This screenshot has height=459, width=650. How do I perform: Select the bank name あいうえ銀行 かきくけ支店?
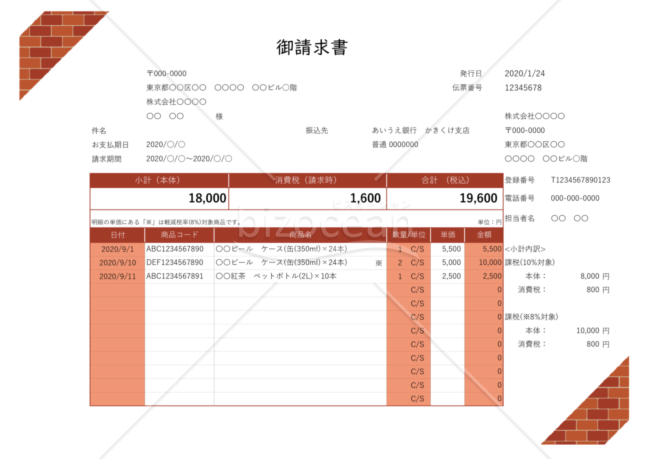click(x=420, y=131)
